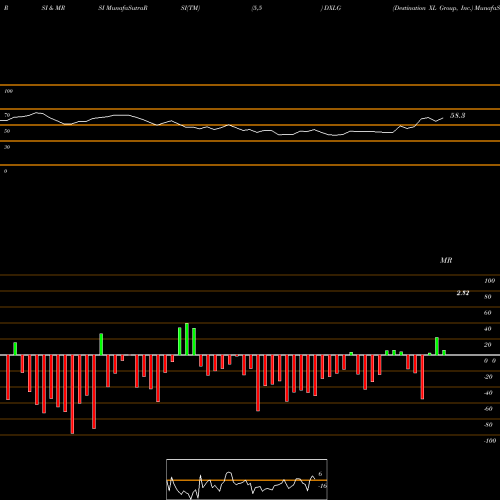
Task: Click the end point of the white RSI line
Action: click(x=443, y=118)
